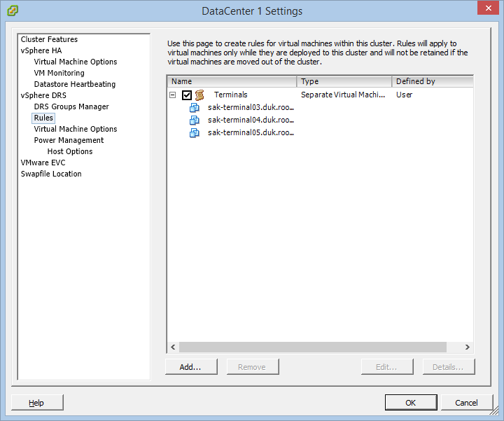Screen dimensions: 504x421
Task: Click the VM icon for sak-terminal04
Action: coord(194,120)
